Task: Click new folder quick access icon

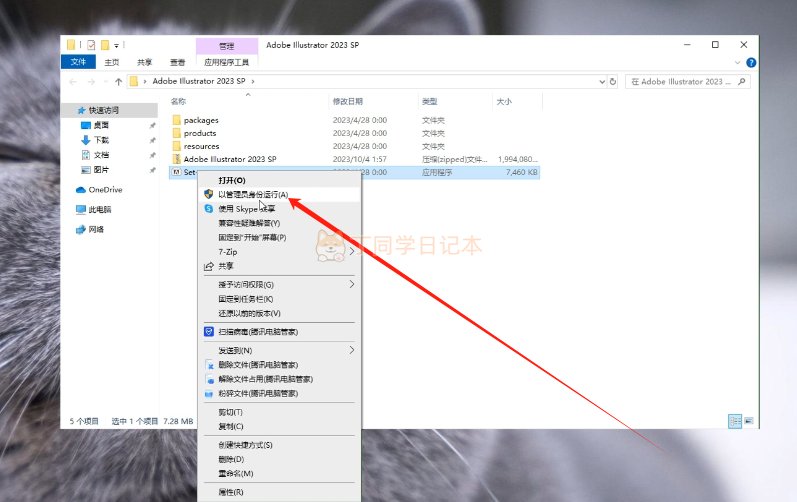Action: (105, 45)
